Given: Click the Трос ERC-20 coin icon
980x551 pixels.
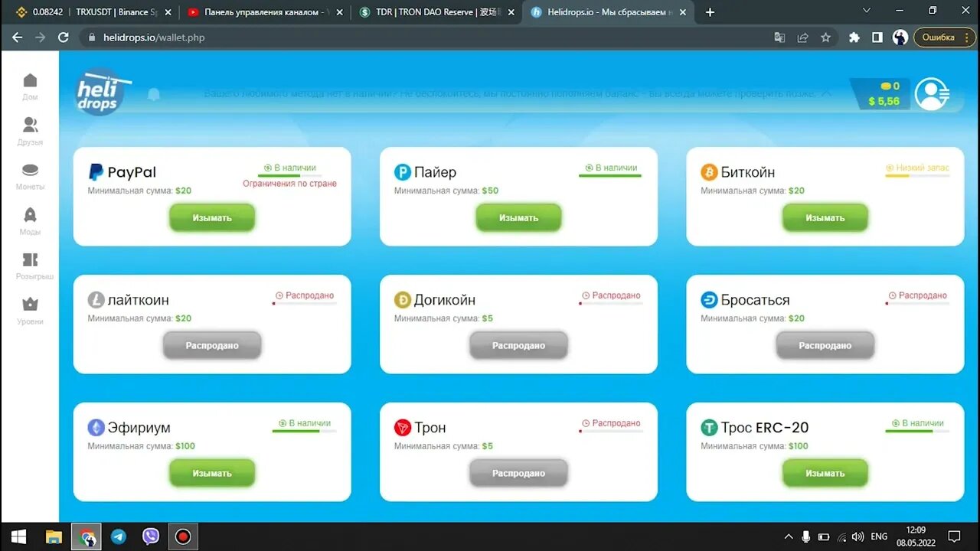Looking at the screenshot, I should coord(709,428).
